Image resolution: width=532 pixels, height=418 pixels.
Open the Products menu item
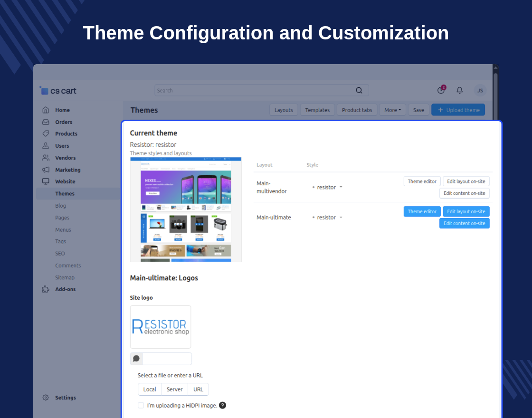tap(66, 133)
